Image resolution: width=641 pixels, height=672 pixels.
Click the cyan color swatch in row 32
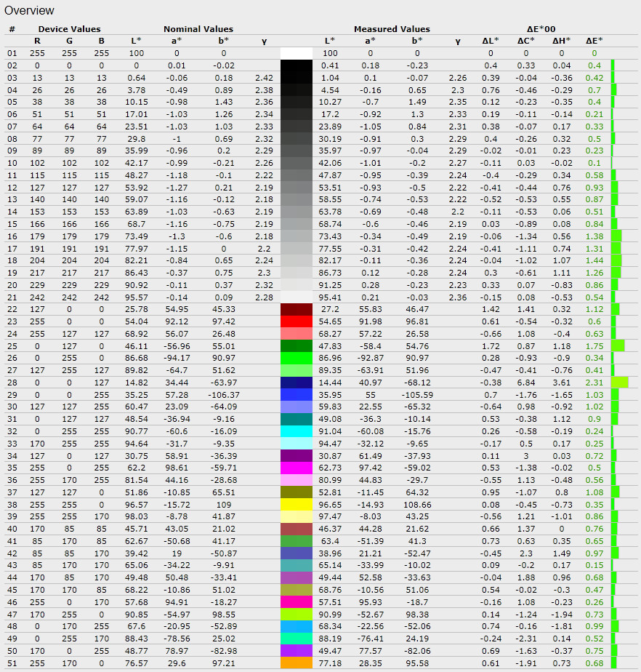(x=296, y=431)
